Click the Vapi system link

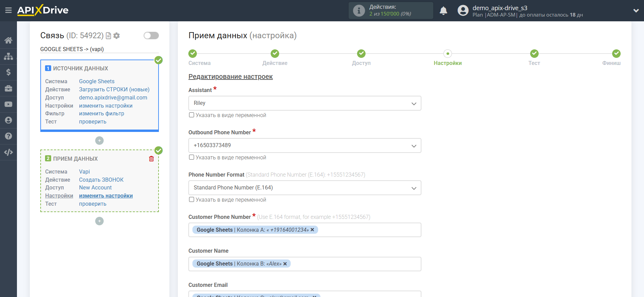tap(84, 172)
